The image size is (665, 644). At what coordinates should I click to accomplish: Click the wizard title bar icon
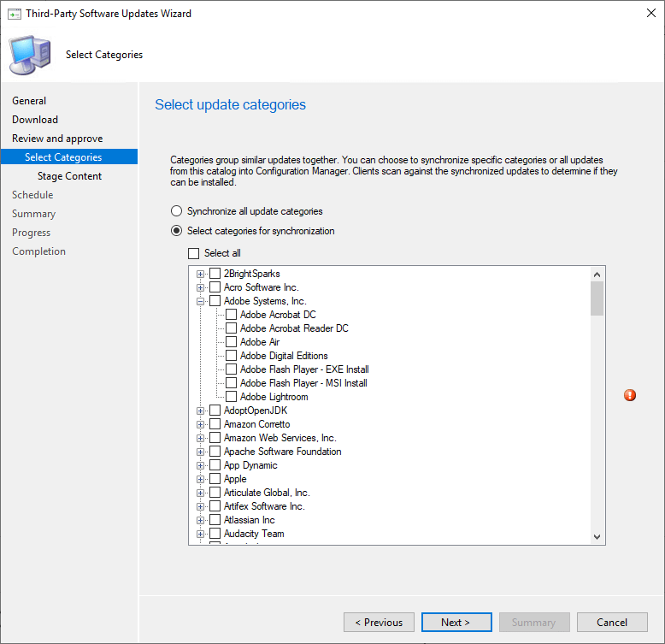pyautogui.click(x=14, y=15)
